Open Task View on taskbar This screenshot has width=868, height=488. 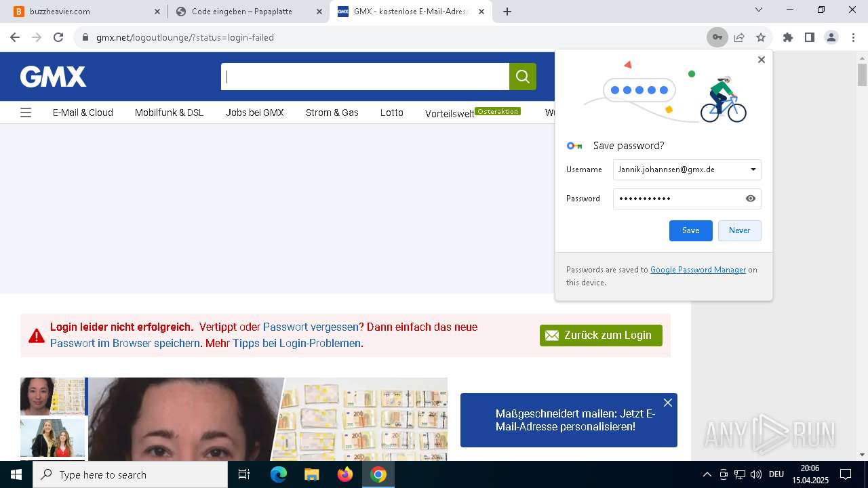pos(244,474)
